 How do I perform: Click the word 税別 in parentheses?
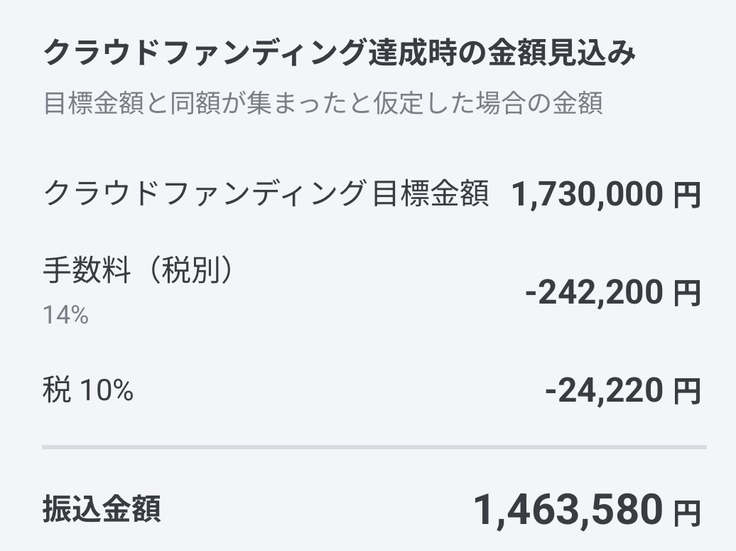[198, 271]
